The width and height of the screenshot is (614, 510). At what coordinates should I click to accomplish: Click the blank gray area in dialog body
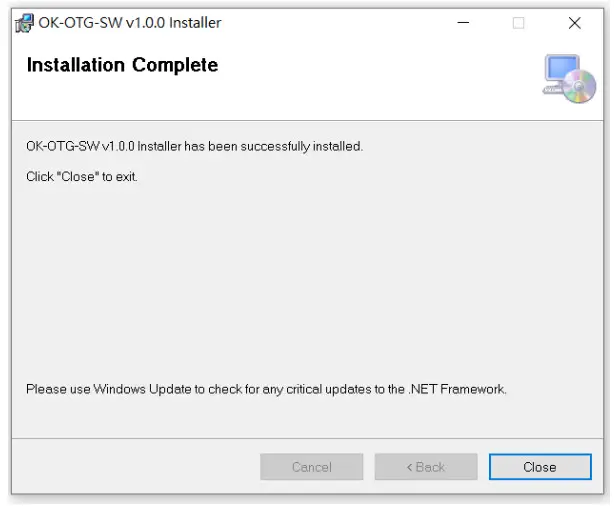coord(300,280)
